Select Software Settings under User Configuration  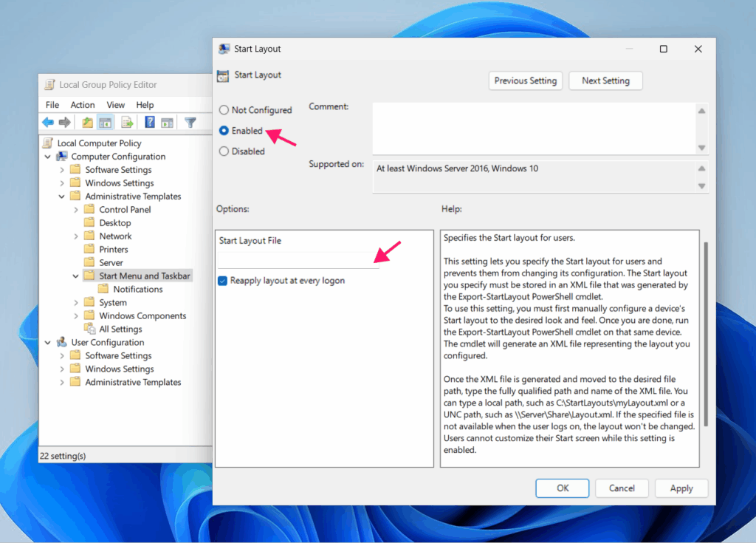(x=118, y=356)
